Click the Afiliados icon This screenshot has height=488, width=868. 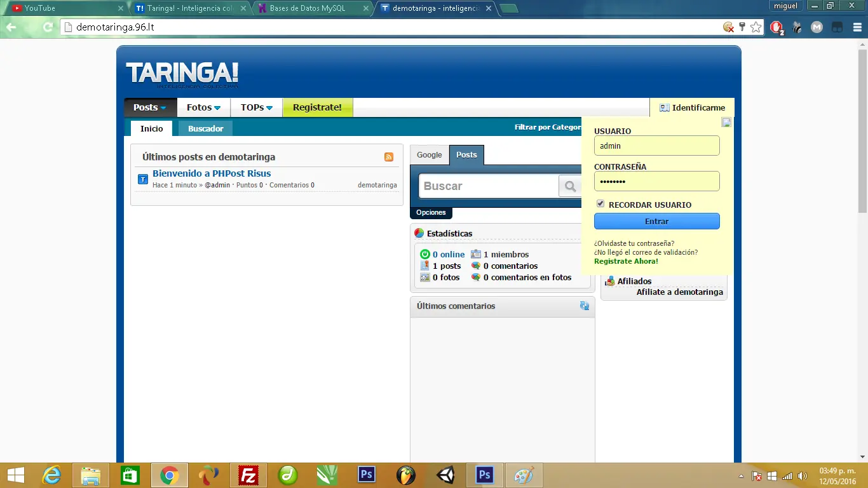click(x=610, y=281)
